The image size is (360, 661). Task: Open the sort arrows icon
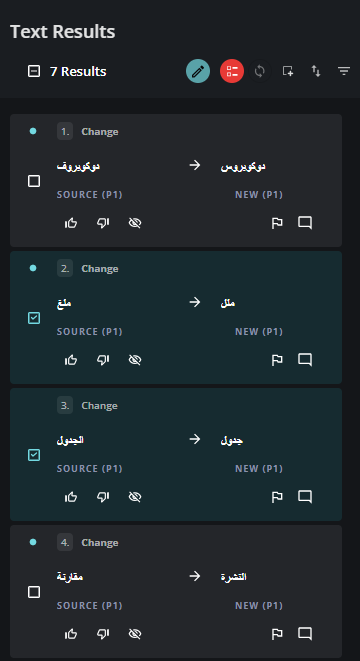(316, 71)
